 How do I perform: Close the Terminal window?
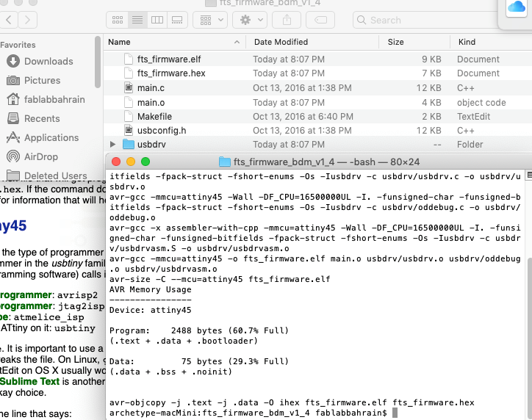tap(116, 162)
